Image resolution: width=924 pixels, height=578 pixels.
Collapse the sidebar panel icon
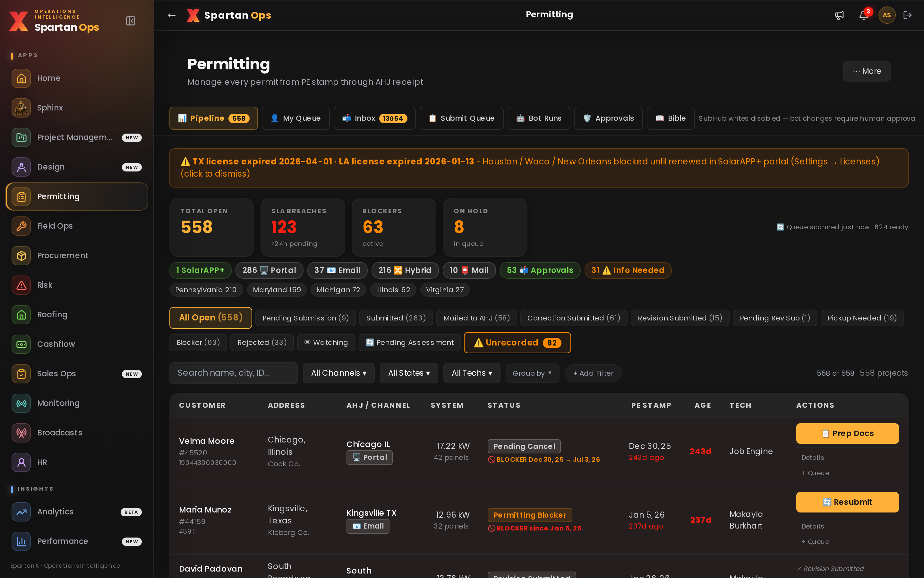131,21
